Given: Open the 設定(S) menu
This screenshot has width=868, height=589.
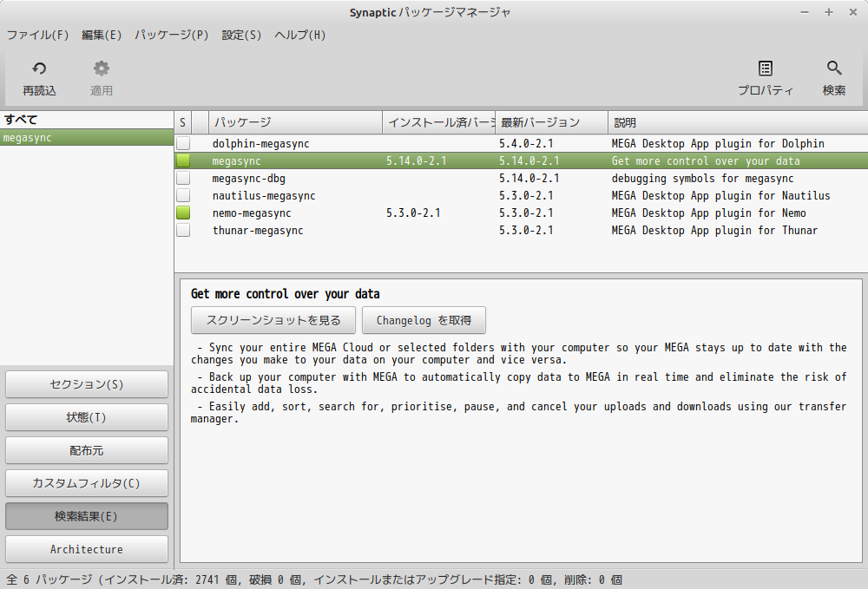Looking at the screenshot, I should [x=241, y=35].
